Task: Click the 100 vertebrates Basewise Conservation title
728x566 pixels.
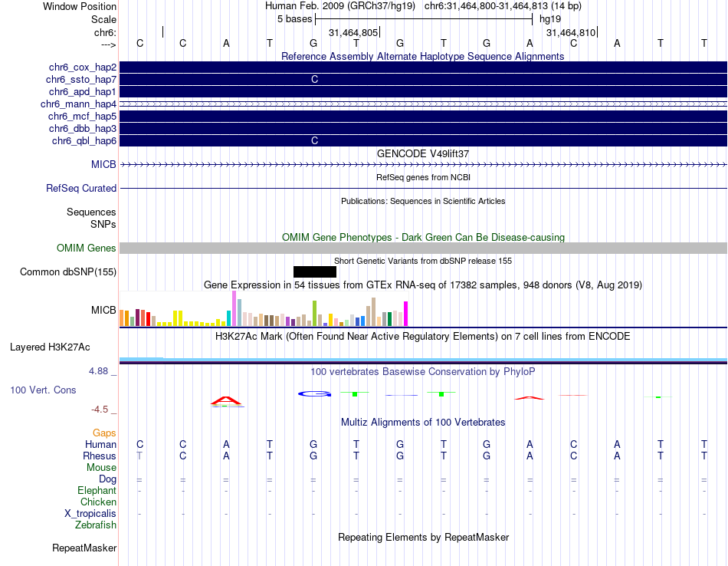Action: [422, 372]
